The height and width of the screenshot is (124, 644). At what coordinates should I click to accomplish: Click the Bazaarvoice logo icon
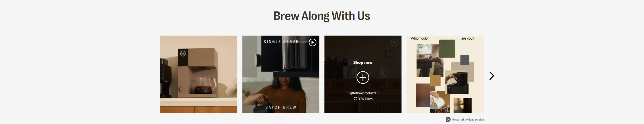448,119
